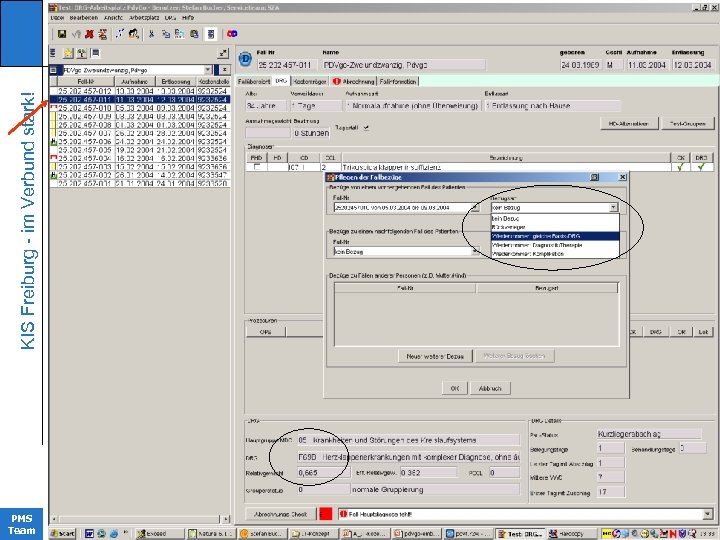Toggle the PHD checkbox in diagnosis row
Viewport: 720px width, 540px height.
coord(257,167)
